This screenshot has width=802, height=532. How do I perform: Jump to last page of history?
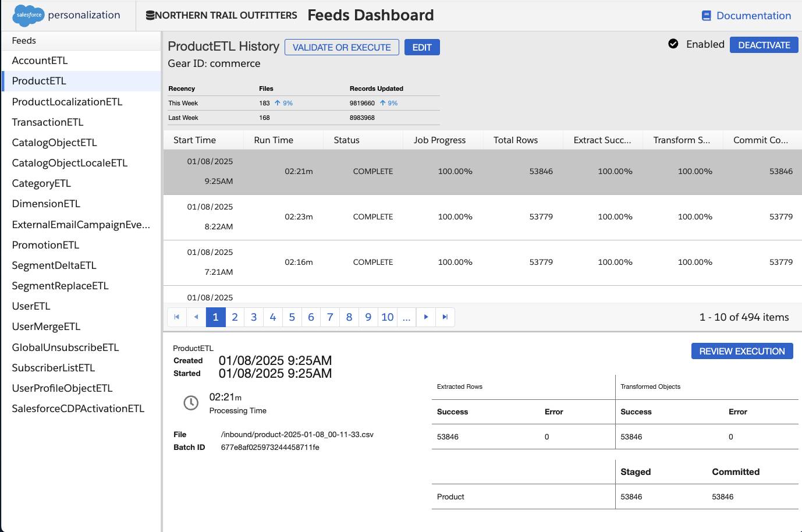coord(445,317)
